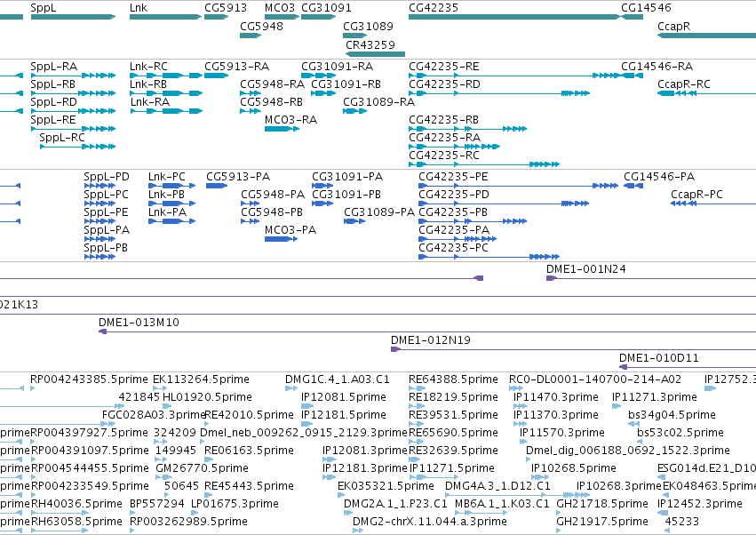Select transcript Lnk-RC
This screenshot has height=535, width=756.
(x=166, y=76)
